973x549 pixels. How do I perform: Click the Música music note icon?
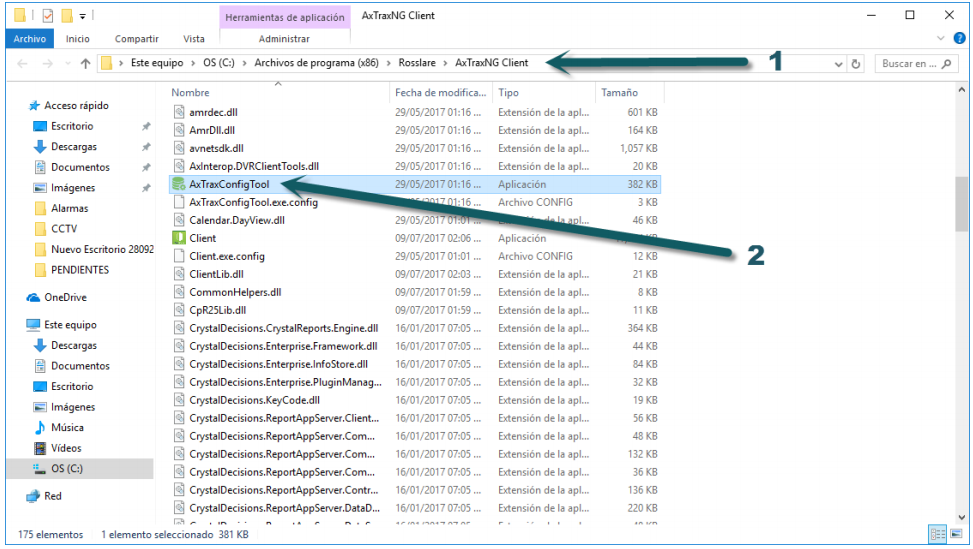click(x=40, y=427)
